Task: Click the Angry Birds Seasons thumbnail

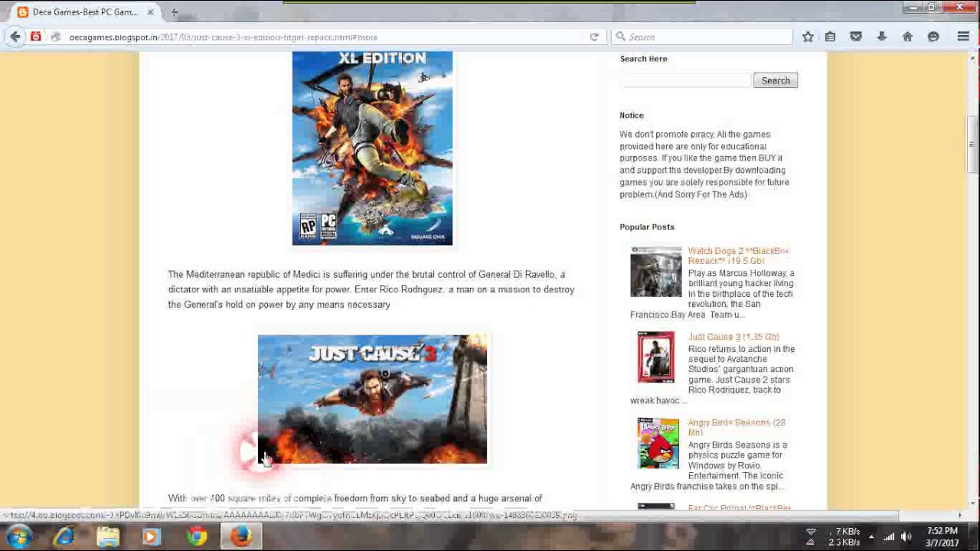Action: [658, 443]
